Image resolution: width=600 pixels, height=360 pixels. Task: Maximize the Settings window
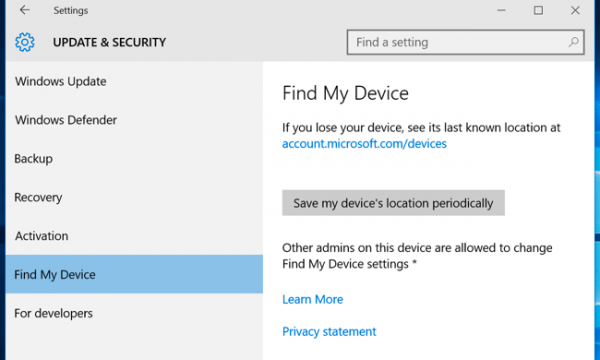[x=538, y=10]
